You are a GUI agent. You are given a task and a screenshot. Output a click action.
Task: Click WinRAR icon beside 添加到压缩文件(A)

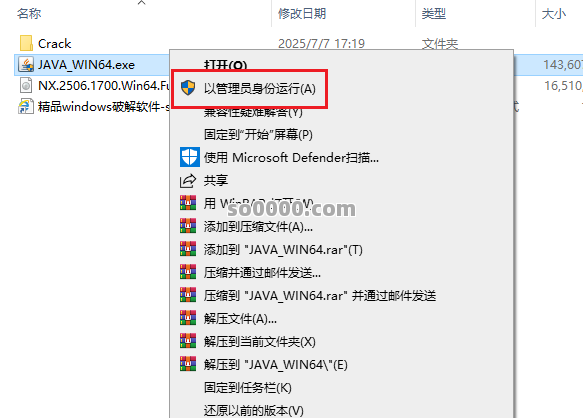pyautogui.click(x=188, y=226)
